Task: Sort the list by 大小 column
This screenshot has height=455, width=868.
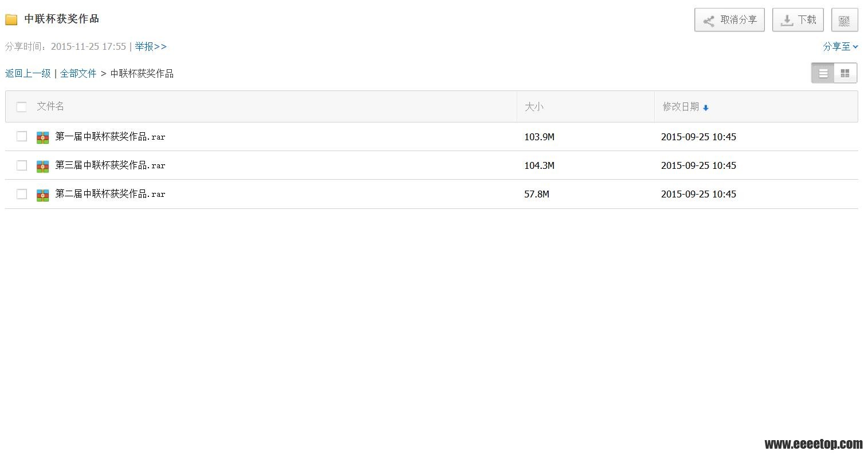Action: pyautogui.click(x=534, y=106)
